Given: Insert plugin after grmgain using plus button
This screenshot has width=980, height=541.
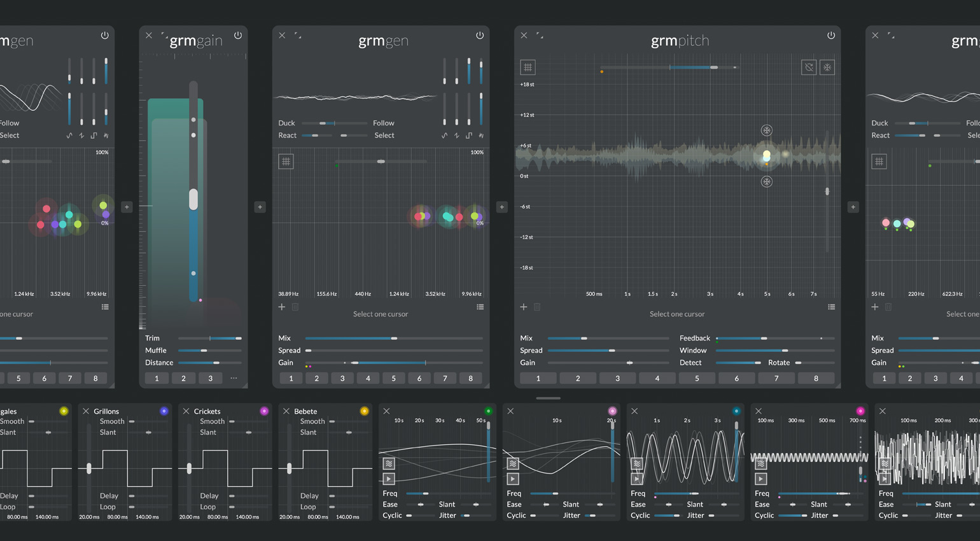Looking at the screenshot, I should click(260, 207).
